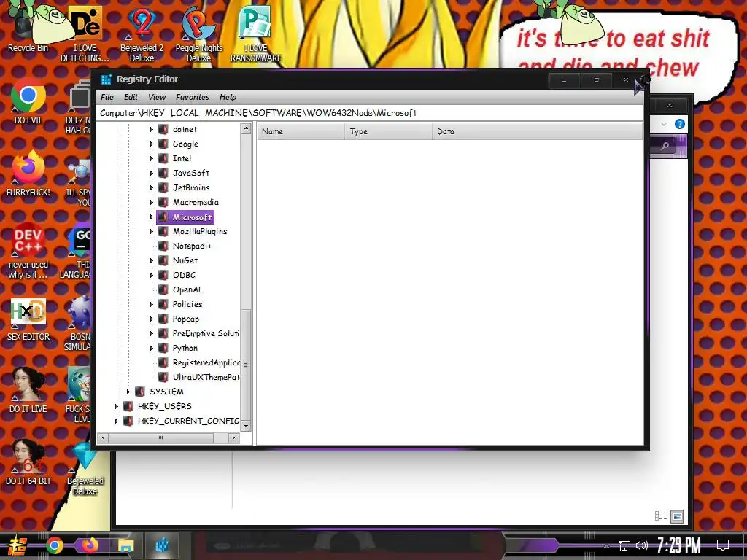Expand the JetBrains key
Image resolution: width=747 pixels, height=560 pixels.
click(x=152, y=187)
